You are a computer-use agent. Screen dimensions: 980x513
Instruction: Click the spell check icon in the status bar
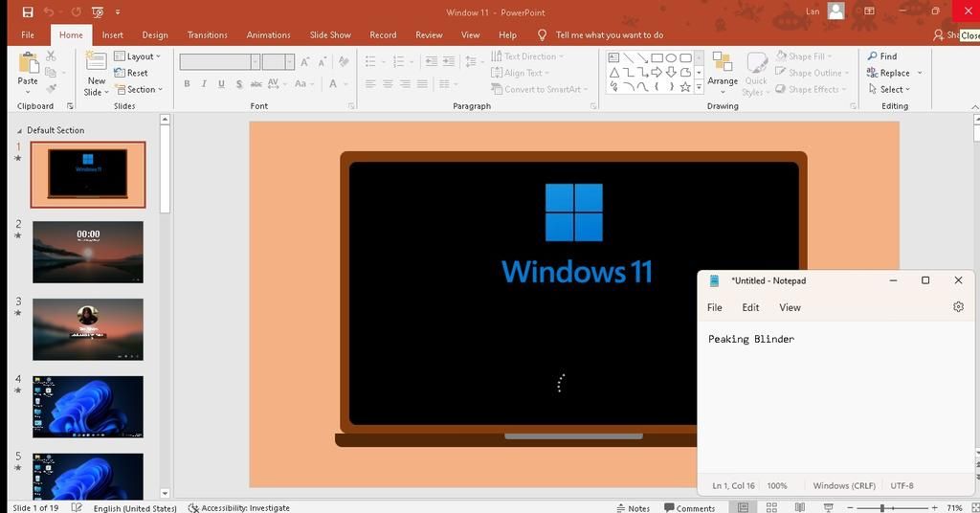coord(77,507)
